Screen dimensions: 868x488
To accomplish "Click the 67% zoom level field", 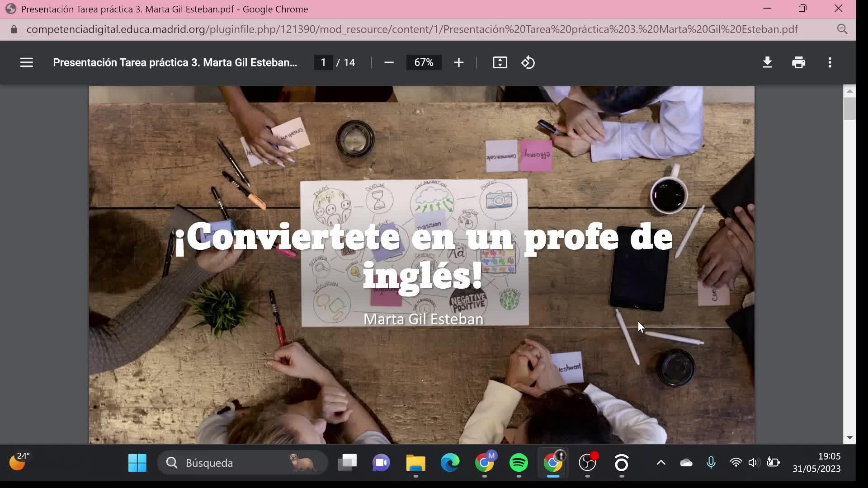I will tap(424, 62).
